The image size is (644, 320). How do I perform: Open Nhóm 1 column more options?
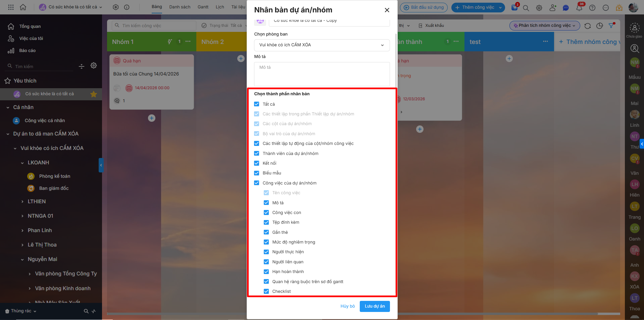(x=188, y=42)
